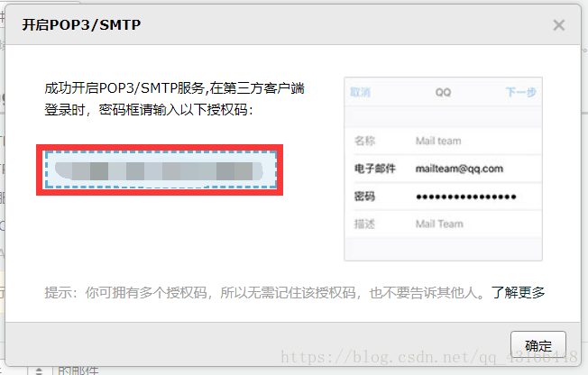The image size is (588, 375).
Task: Click the blog.csdn.net watermark URL
Action: point(429,357)
